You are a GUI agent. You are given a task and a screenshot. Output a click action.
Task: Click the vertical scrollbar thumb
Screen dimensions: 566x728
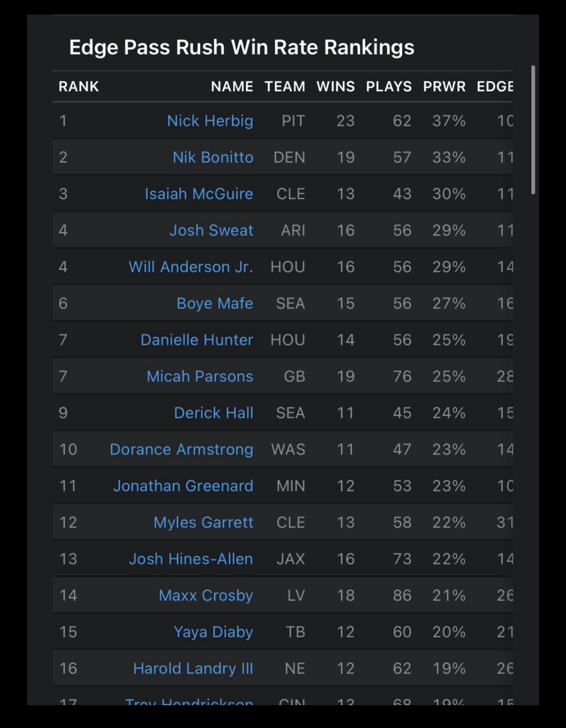[533, 130]
